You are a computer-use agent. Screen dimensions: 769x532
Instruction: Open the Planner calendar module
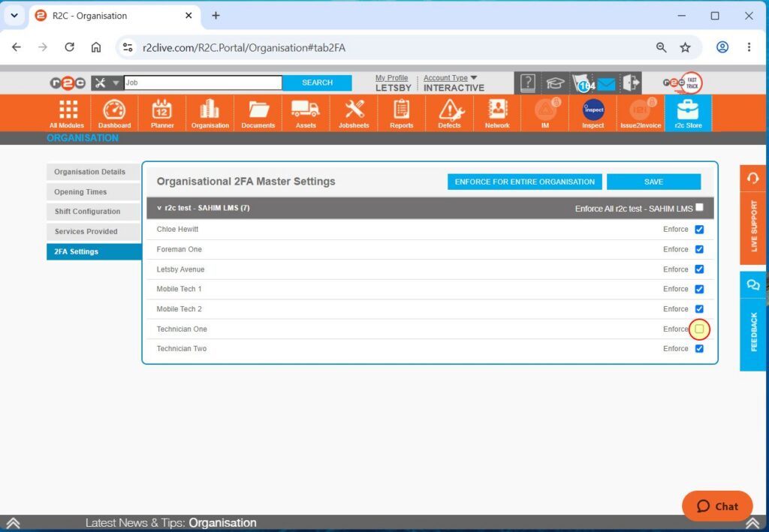[x=162, y=113]
